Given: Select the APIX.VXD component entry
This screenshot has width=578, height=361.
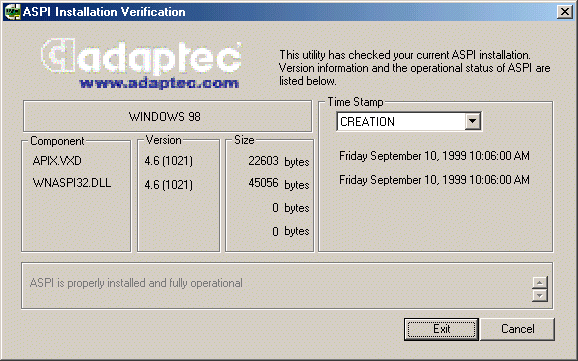Looking at the screenshot, I should click(57, 161).
